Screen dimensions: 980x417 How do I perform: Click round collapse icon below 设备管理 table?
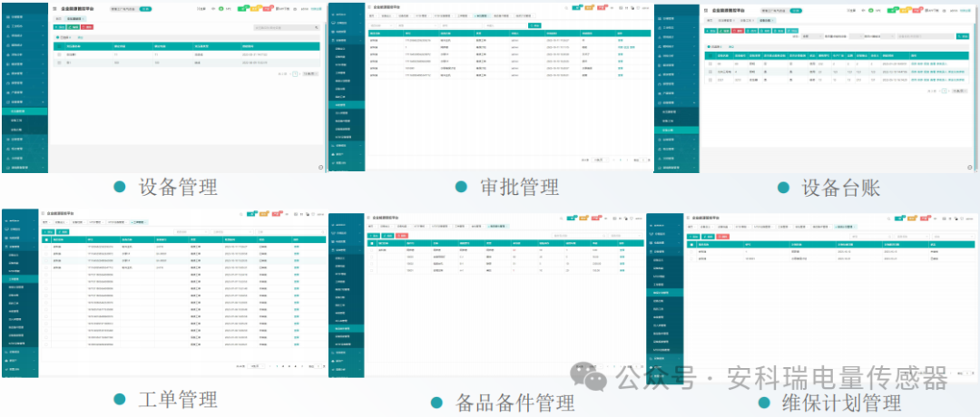[320, 168]
